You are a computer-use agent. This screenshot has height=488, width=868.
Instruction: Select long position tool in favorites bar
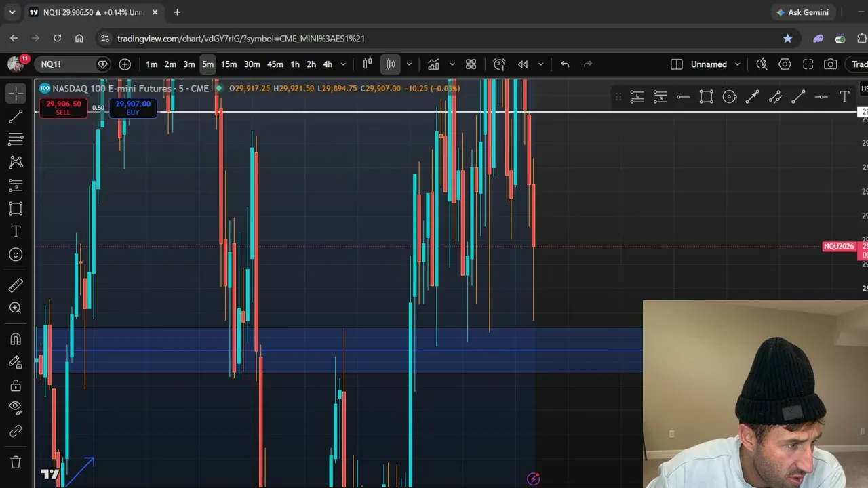(637, 97)
